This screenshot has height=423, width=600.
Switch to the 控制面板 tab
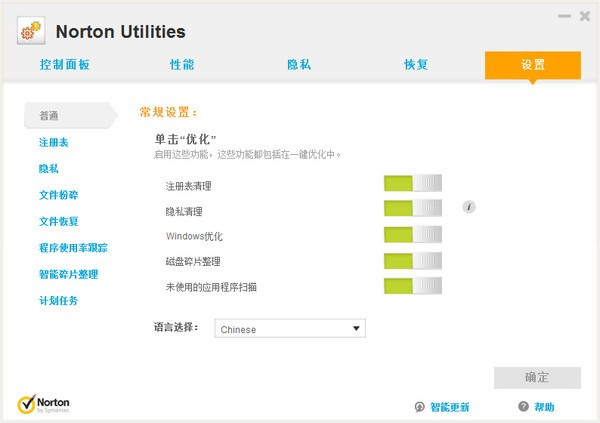(x=65, y=65)
